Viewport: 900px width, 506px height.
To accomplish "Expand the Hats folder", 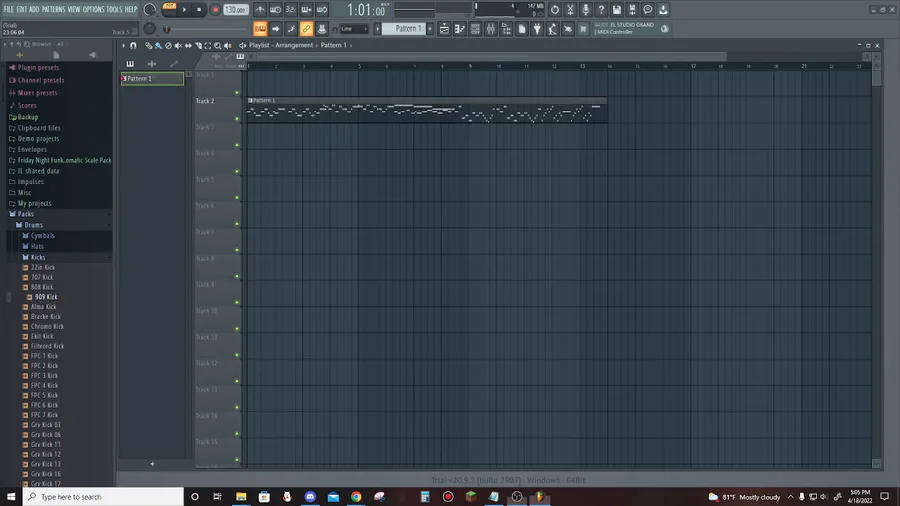I will point(37,247).
